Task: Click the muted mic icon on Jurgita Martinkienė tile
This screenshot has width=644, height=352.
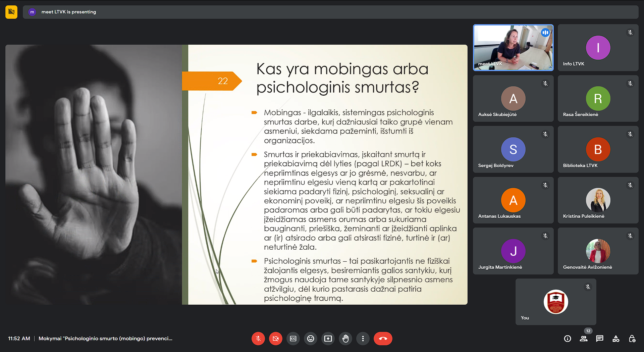Action: tap(545, 236)
